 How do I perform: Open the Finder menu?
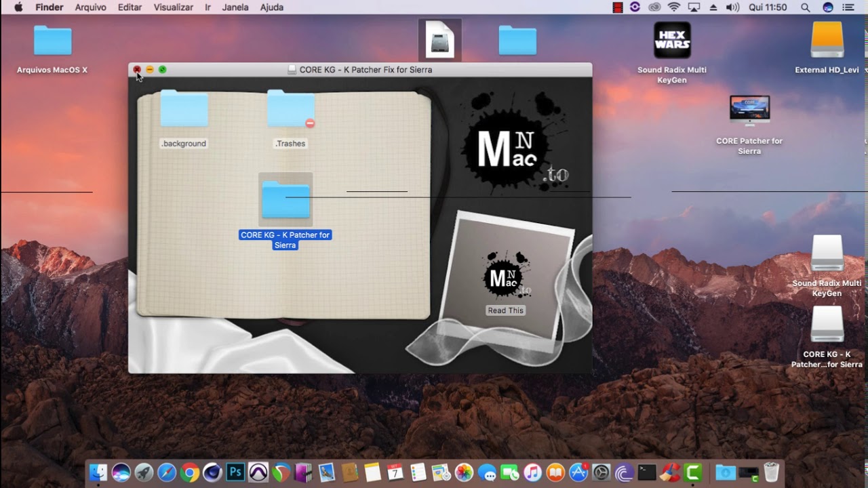pyautogui.click(x=49, y=7)
